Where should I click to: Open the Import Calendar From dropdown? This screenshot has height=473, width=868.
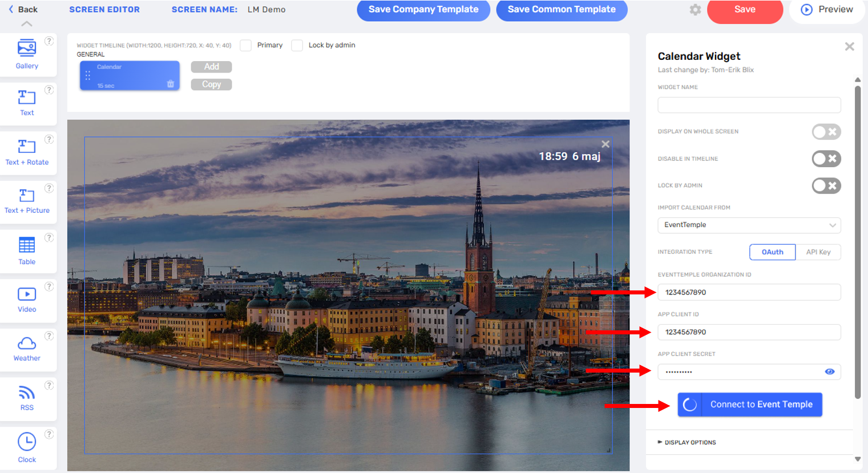pos(749,225)
